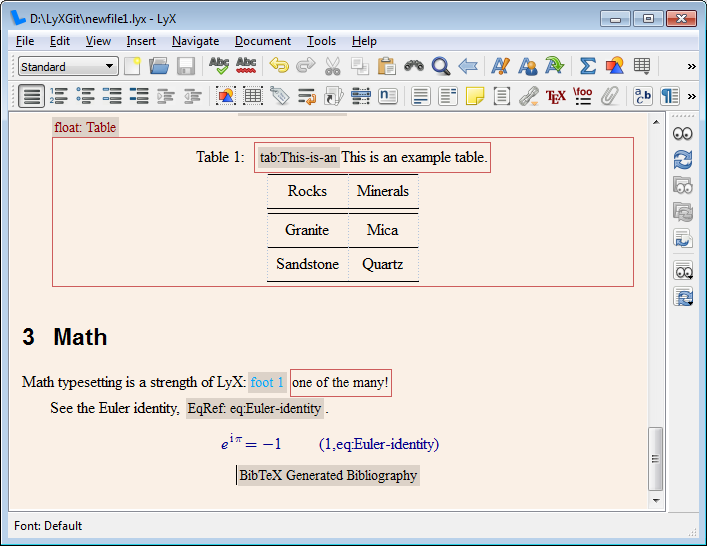Screen dimensions: 707x546
Task: Open text style ab icon
Action: [643, 96]
